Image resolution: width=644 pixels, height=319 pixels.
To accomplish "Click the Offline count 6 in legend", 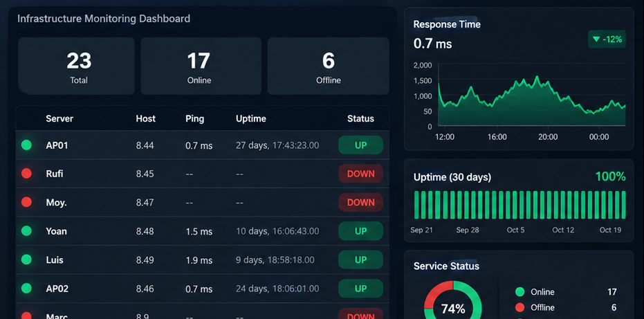I will [614, 307].
